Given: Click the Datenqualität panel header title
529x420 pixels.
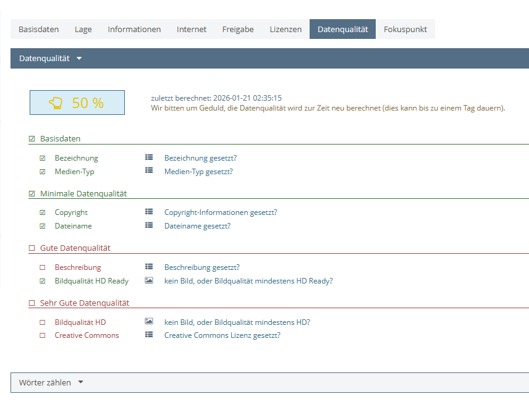Looking at the screenshot, I should pos(44,58).
